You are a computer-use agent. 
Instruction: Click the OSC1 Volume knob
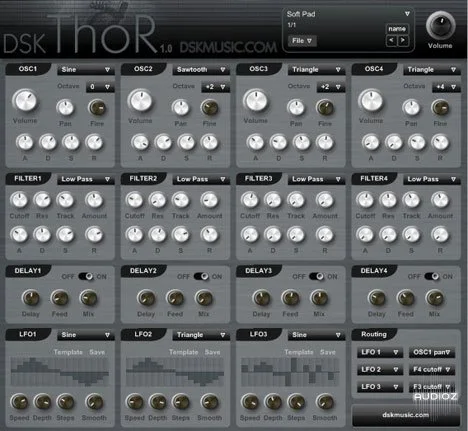tap(25, 101)
